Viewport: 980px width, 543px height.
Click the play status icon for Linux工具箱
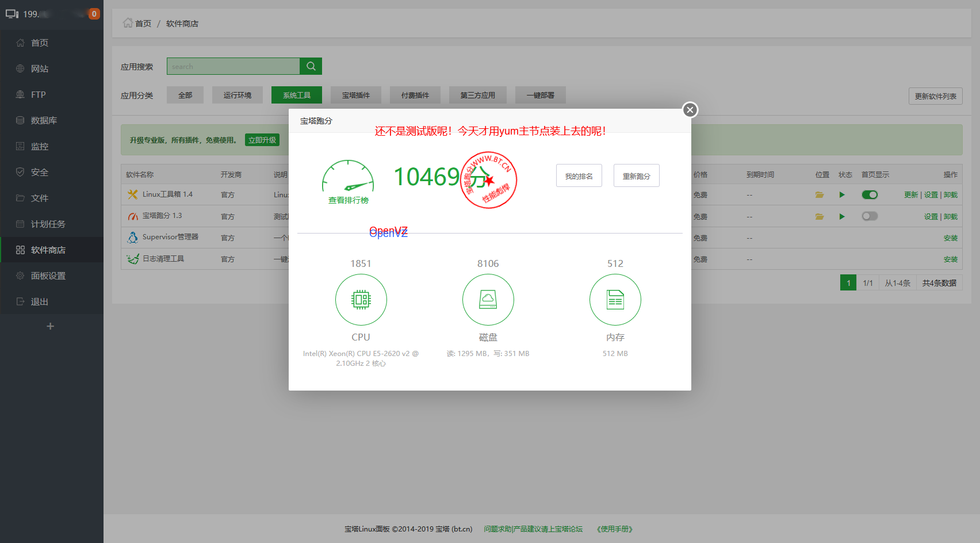[842, 195]
